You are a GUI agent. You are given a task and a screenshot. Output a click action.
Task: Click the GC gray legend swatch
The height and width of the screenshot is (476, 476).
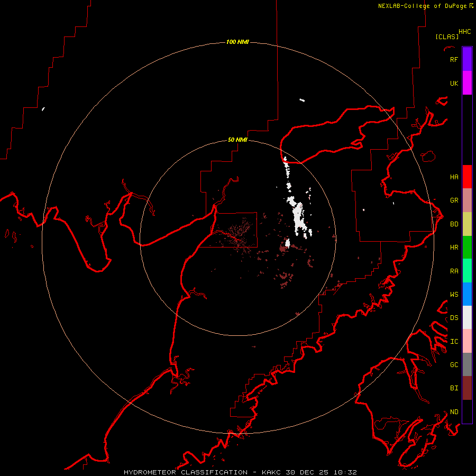tap(467, 364)
